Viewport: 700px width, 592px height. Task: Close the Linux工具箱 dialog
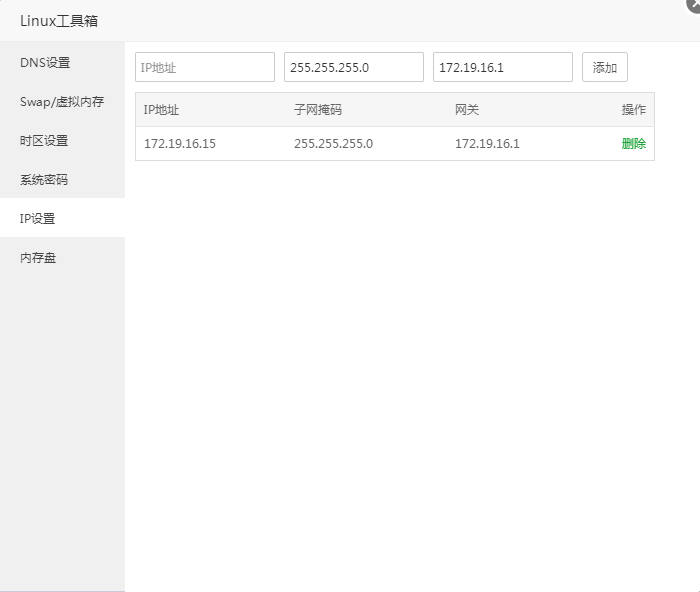click(694, 4)
